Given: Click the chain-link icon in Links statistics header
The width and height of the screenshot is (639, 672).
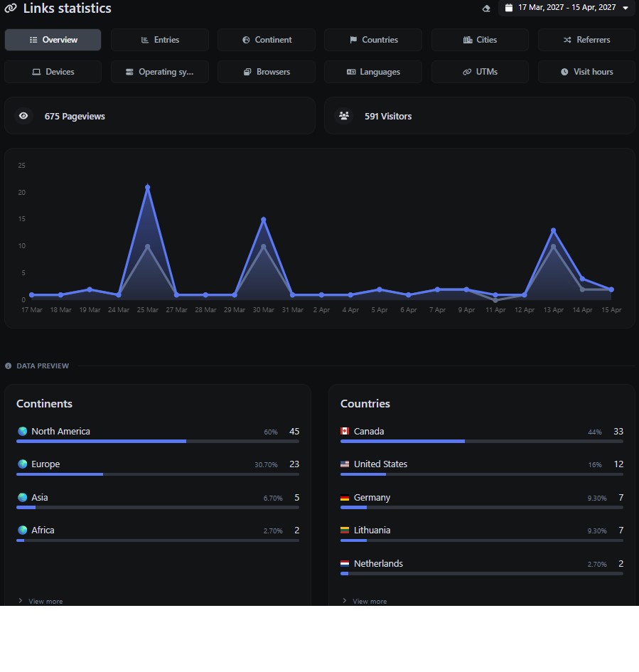Looking at the screenshot, I should (11, 9).
